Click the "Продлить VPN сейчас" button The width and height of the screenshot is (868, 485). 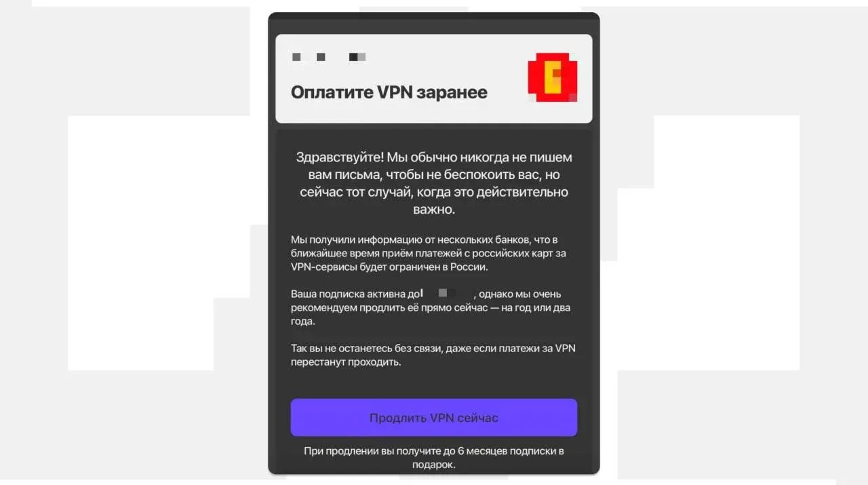(x=434, y=417)
